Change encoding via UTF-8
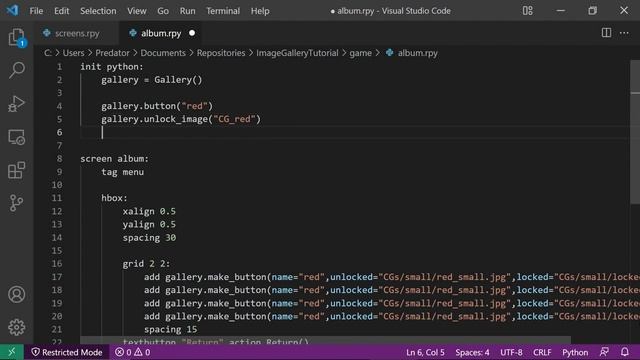The height and width of the screenshot is (360, 640). tap(511, 352)
